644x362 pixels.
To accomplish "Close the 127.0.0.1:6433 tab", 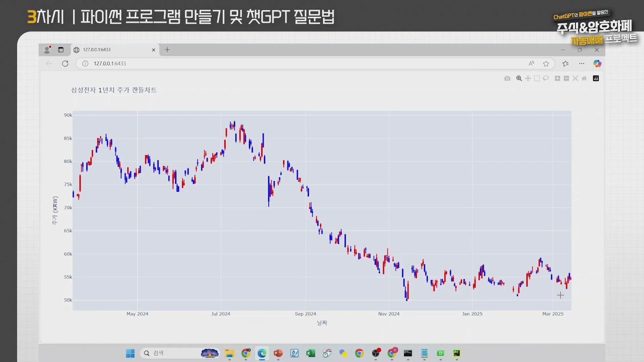I will pyautogui.click(x=154, y=50).
